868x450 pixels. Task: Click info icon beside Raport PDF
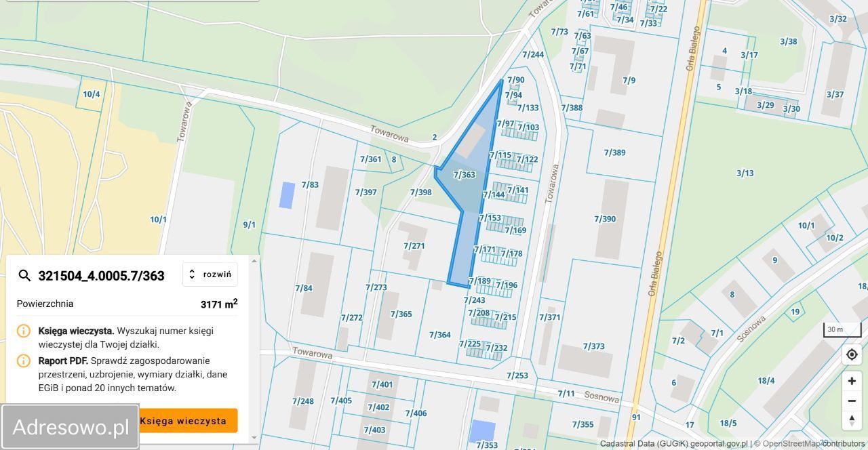click(24, 361)
